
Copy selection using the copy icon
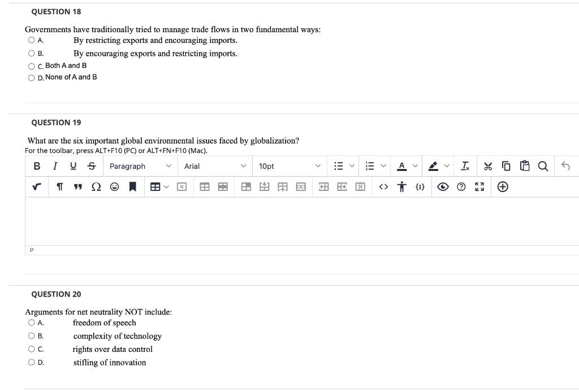[506, 166]
